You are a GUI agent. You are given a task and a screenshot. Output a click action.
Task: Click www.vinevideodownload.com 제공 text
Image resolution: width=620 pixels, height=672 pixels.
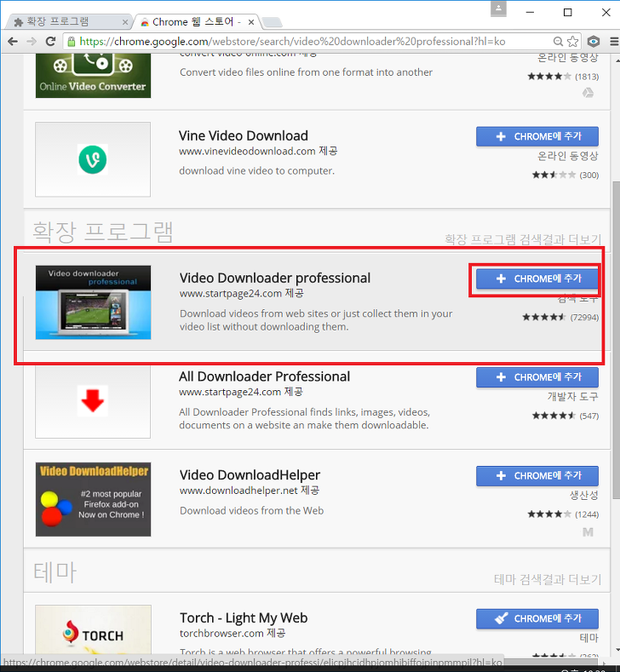tap(258, 152)
